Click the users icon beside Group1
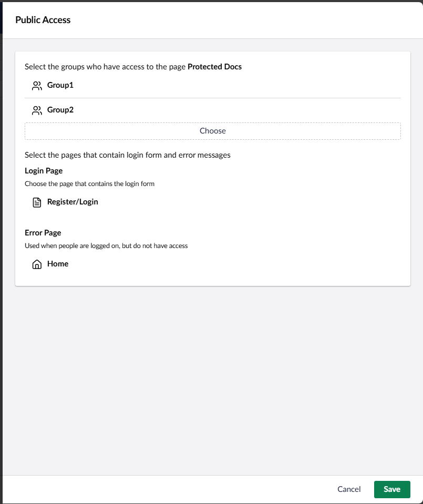 [37, 86]
